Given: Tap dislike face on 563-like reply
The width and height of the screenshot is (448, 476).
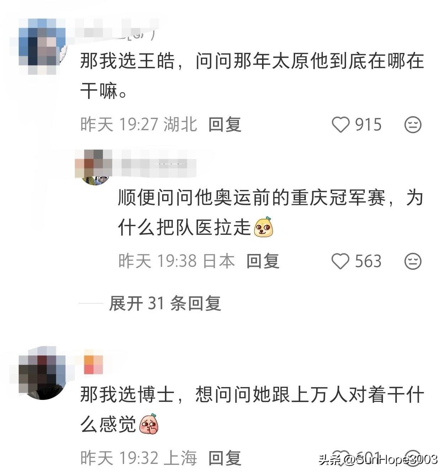Looking at the screenshot, I should (x=413, y=261).
